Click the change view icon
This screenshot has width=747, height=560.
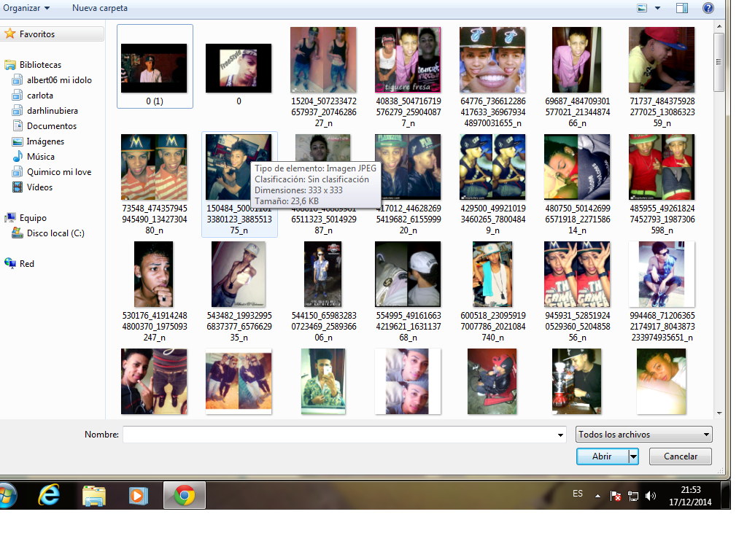tap(642, 8)
